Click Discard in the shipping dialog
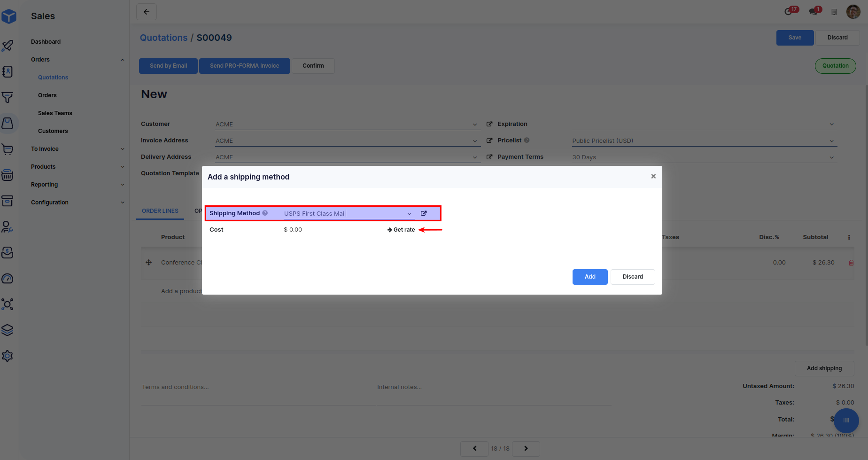 pyautogui.click(x=632, y=277)
